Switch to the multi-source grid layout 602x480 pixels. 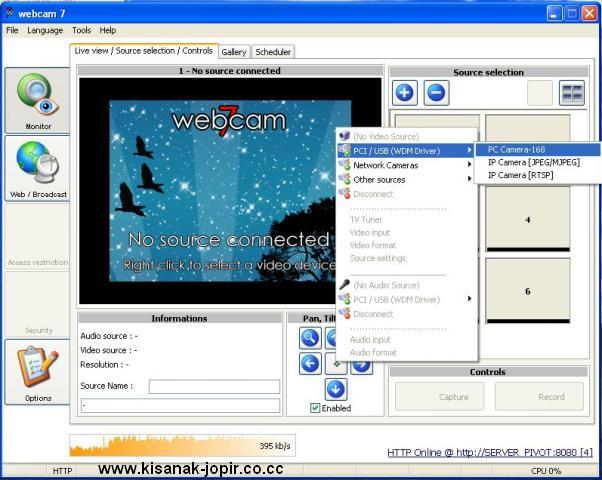pyautogui.click(x=572, y=93)
